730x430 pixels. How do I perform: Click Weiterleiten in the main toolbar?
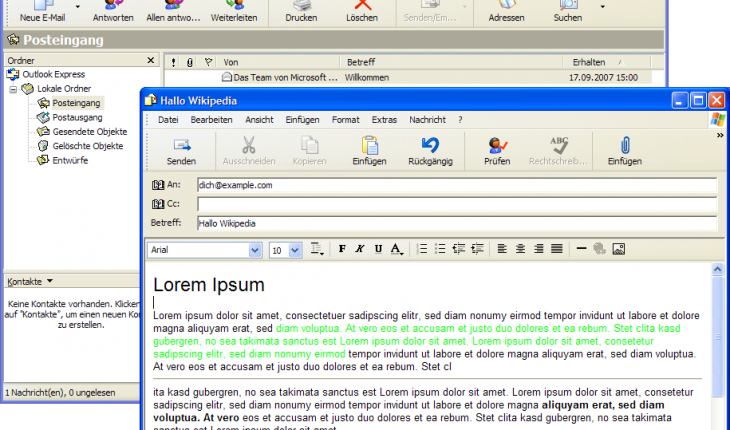pos(234,12)
